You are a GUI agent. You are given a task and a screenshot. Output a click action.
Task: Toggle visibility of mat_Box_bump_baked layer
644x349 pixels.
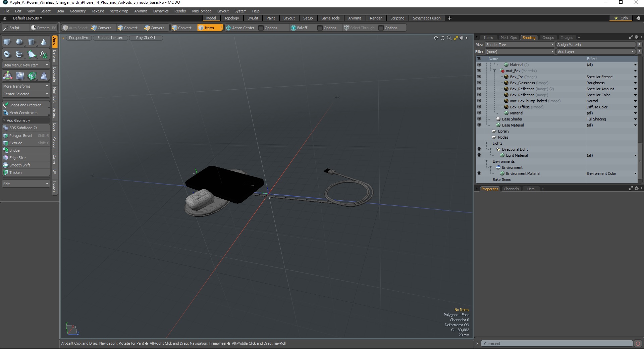[x=479, y=101]
